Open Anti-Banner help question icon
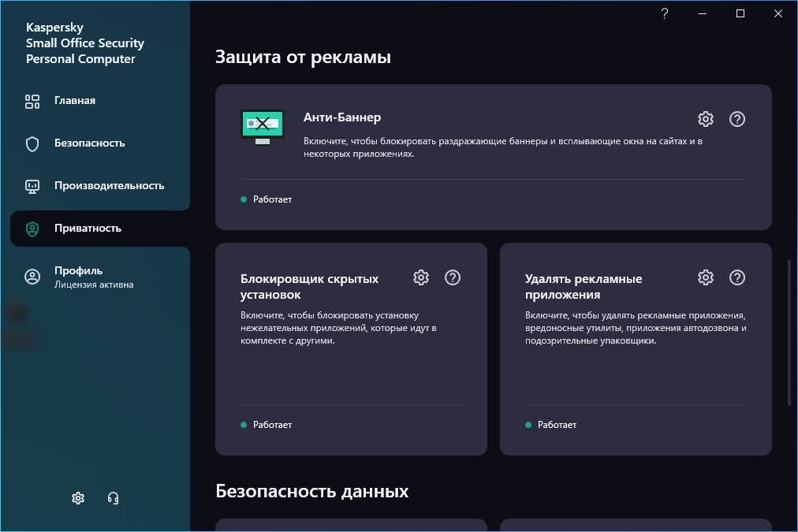Viewport: 798px width, 532px height. click(x=737, y=119)
